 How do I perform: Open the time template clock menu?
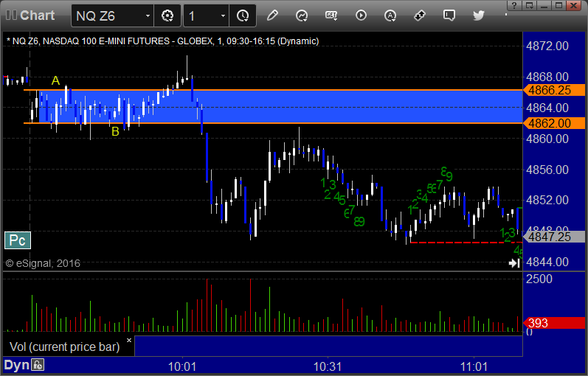pos(243,15)
